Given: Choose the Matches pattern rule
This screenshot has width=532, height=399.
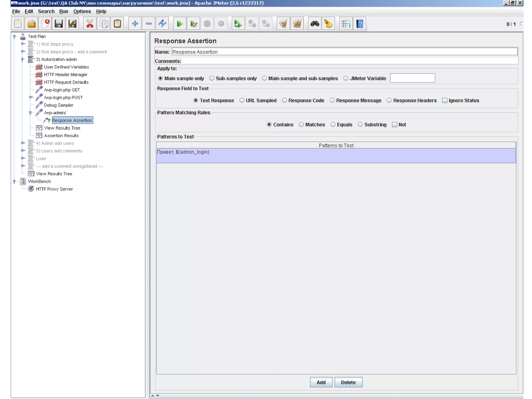Looking at the screenshot, I should pyautogui.click(x=301, y=125).
